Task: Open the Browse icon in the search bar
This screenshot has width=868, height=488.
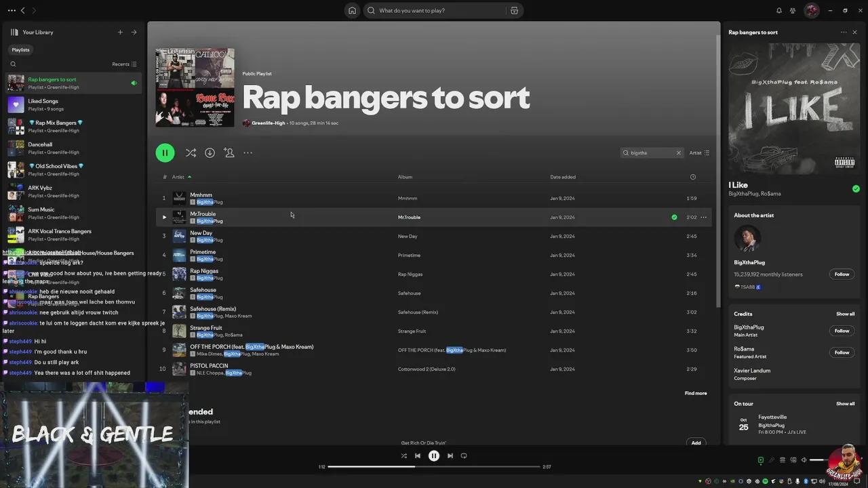Action: coord(514,10)
